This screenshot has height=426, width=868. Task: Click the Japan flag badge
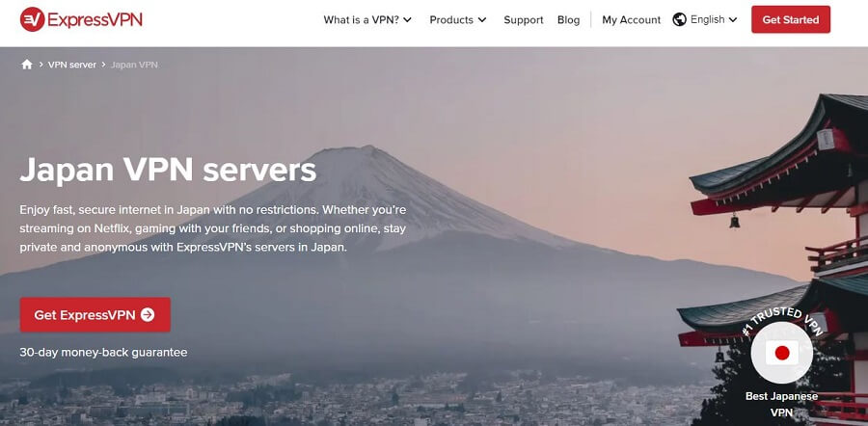pos(781,353)
